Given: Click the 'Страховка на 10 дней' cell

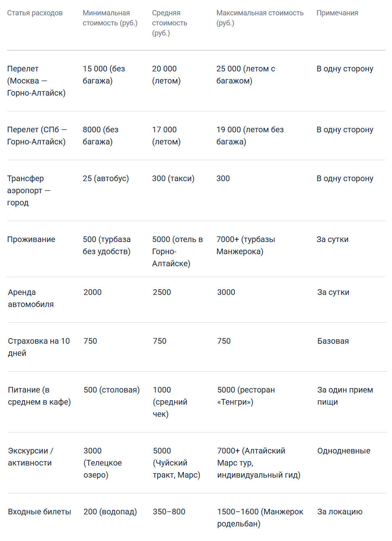Looking at the screenshot, I should pos(39,347).
